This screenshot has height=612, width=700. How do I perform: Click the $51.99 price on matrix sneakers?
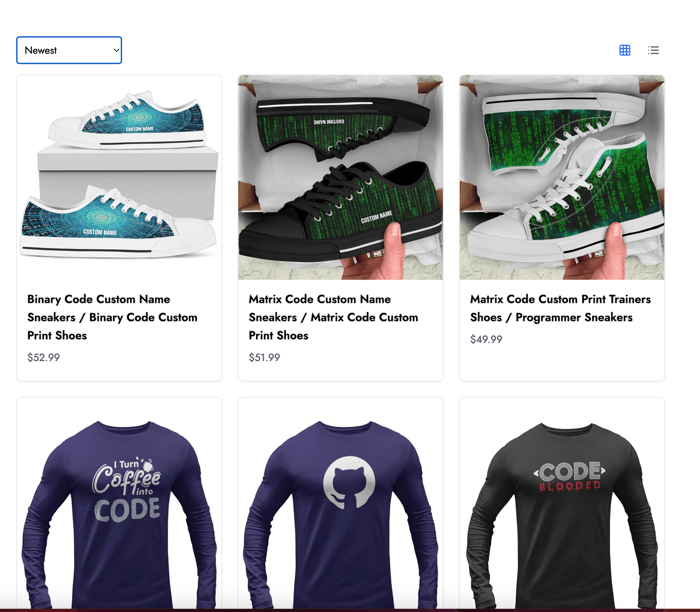pos(264,357)
